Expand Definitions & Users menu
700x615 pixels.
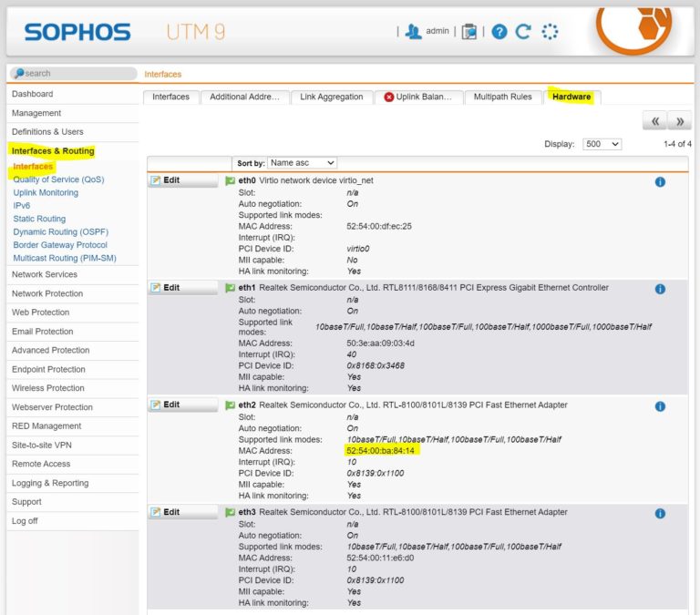(73, 132)
